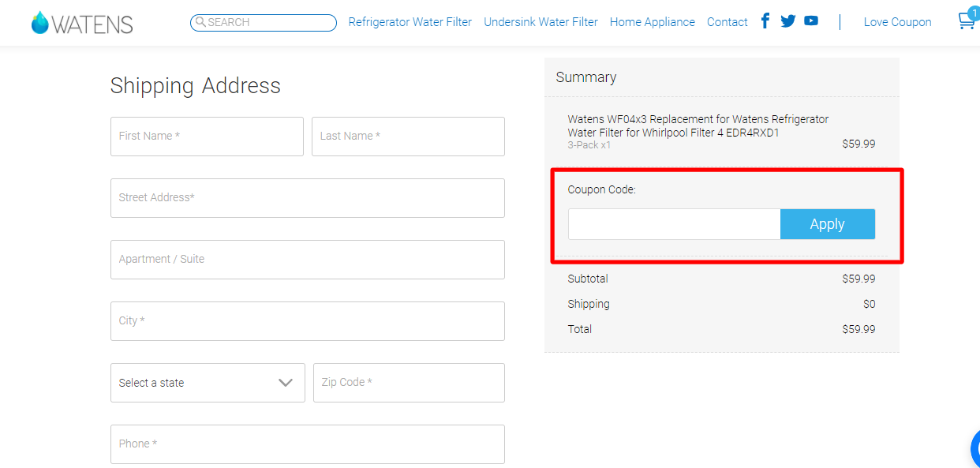Expand the Select a state dropdown
Screen dimensions: 980x468
point(208,383)
